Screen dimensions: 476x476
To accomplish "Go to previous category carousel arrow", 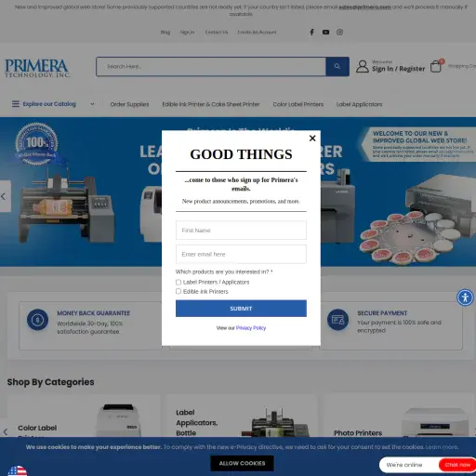I will coord(6,431).
